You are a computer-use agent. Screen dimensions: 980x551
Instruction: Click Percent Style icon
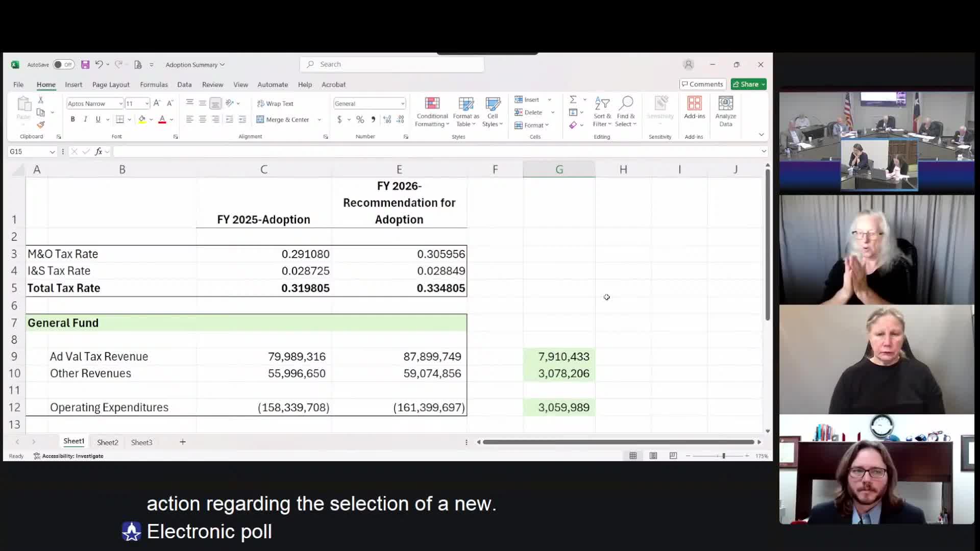click(x=360, y=119)
